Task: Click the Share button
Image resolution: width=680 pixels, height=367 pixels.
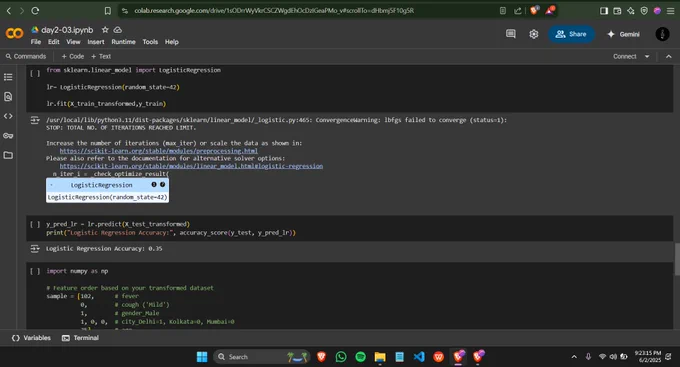Action: coord(571,34)
